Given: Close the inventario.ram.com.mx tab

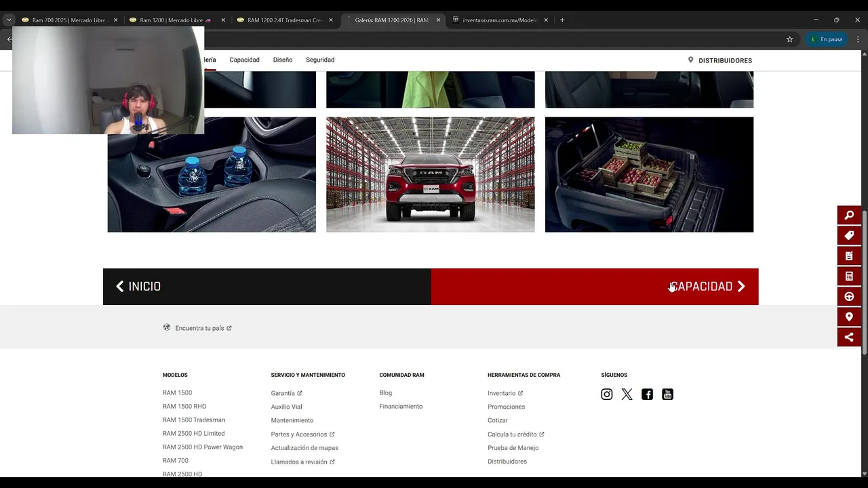Looking at the screenshot, I should [x=546, y=20].
